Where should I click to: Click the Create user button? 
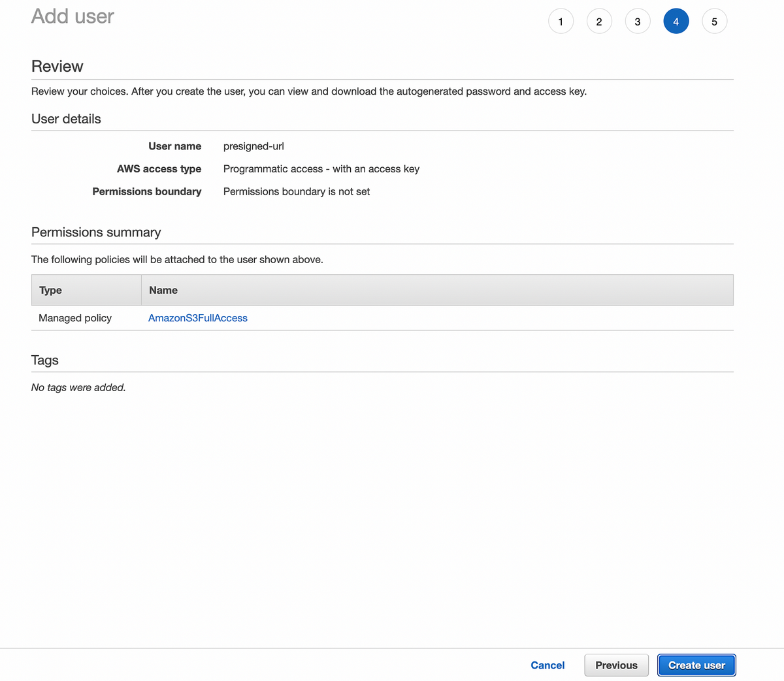(696, 665)
